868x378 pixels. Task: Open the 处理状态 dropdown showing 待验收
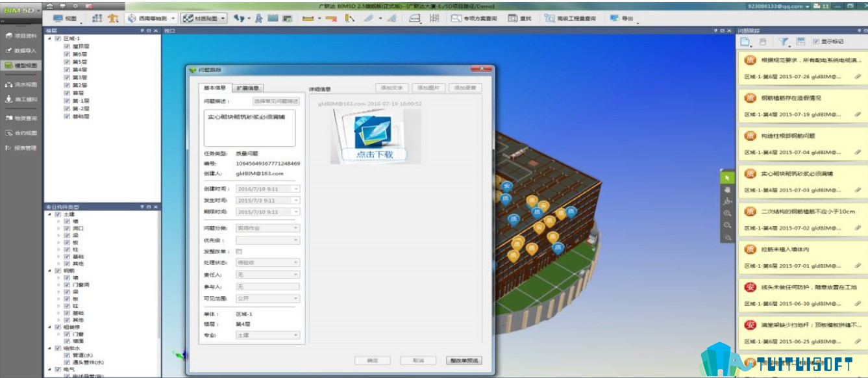pos(267,263)
